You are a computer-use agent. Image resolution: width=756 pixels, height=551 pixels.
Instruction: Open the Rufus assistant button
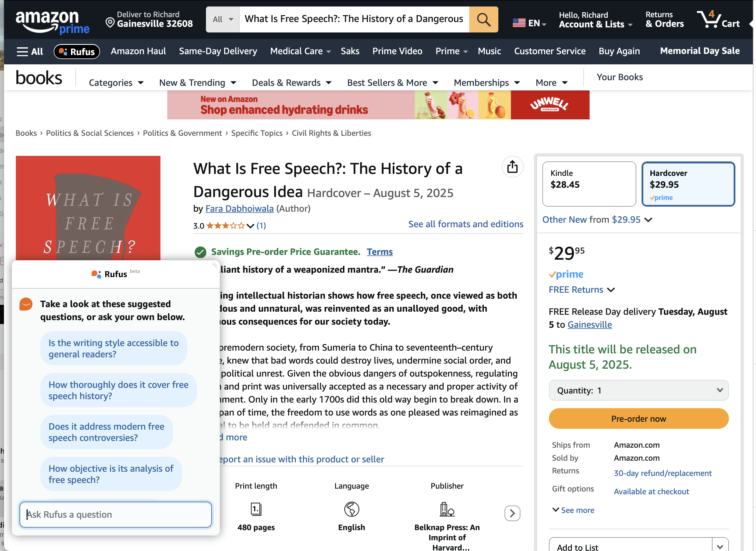77,51
